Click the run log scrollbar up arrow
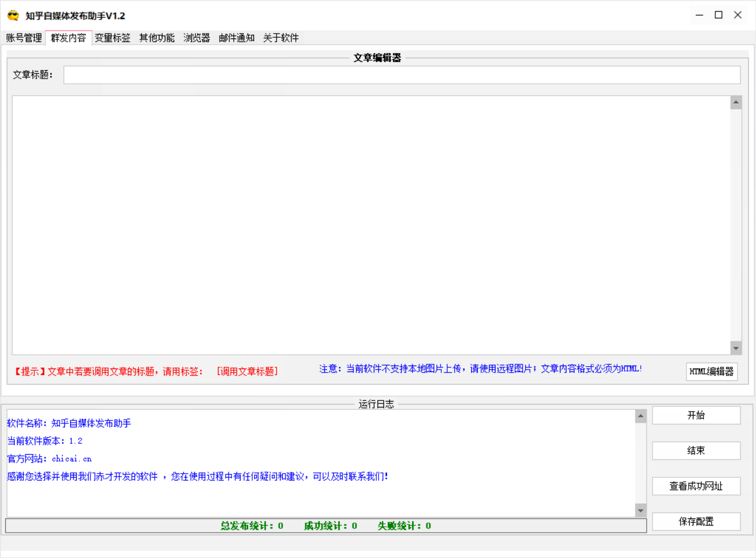This screenshot has width=756, height=558. [x=641, y=416]
